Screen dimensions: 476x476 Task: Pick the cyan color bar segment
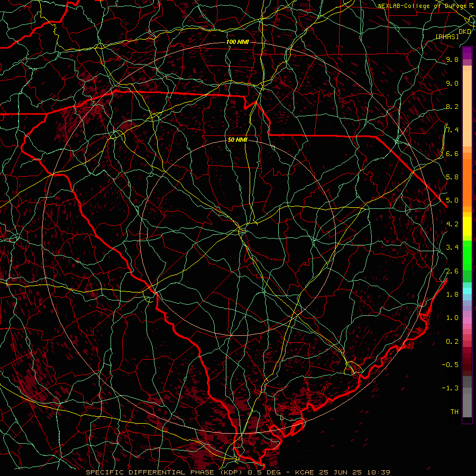[x=467, y=290]
